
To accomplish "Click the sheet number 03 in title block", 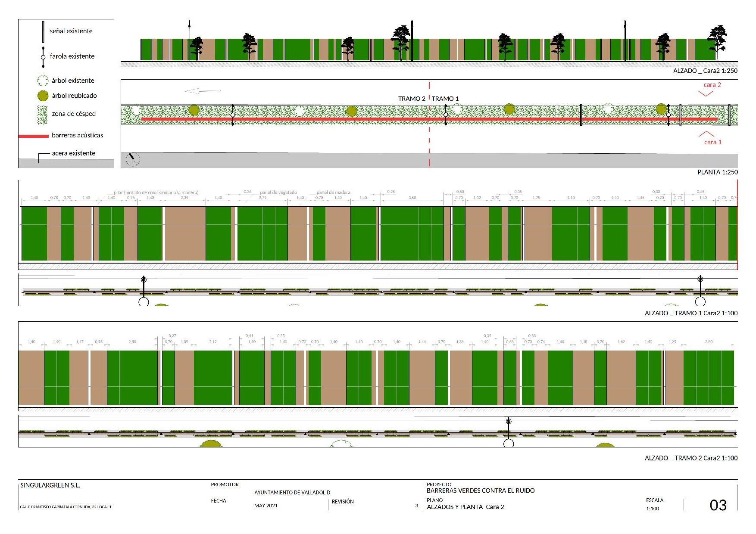I will pos(718,505).
